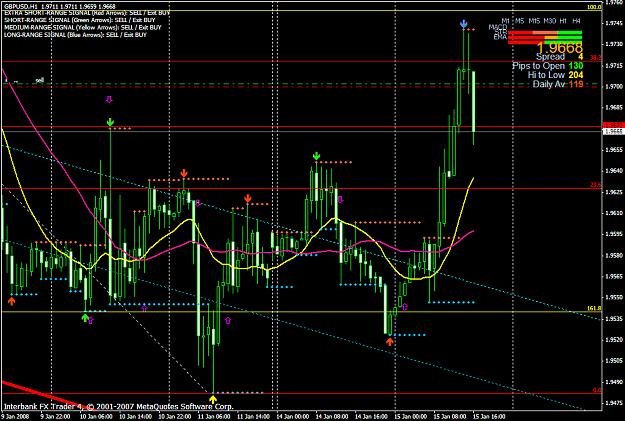Click the 1.9640 price axis label
This screenshot has height=421, width=625.
pos(614,171)
